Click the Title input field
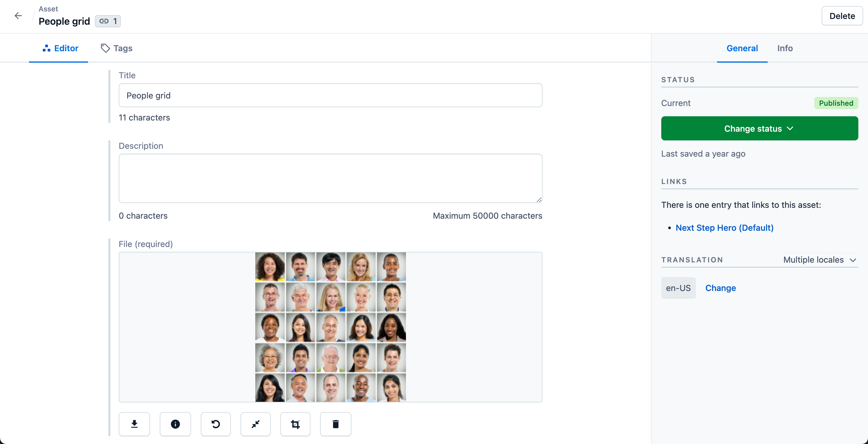The image size is (868, 444). pyautogui.click(x=330, y=95)
